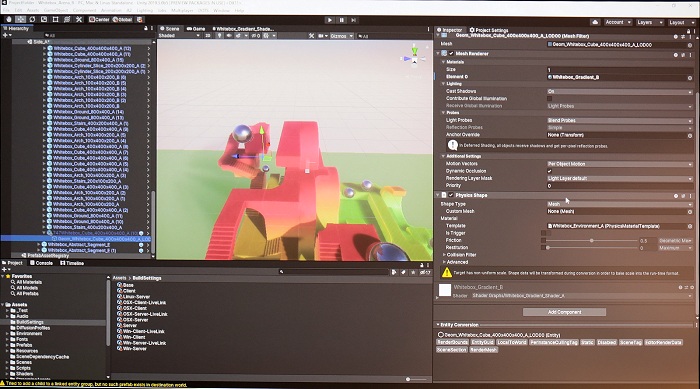Screen dimensions: 700x389
Task: Open the Cast Shadows dropdown
Action: click(620, 92)
